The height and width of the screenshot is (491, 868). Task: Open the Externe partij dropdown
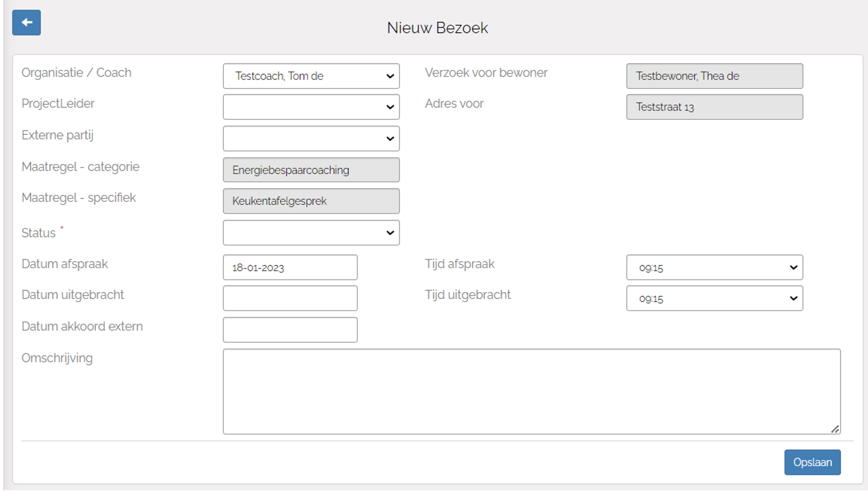click(x=311, y=139)
